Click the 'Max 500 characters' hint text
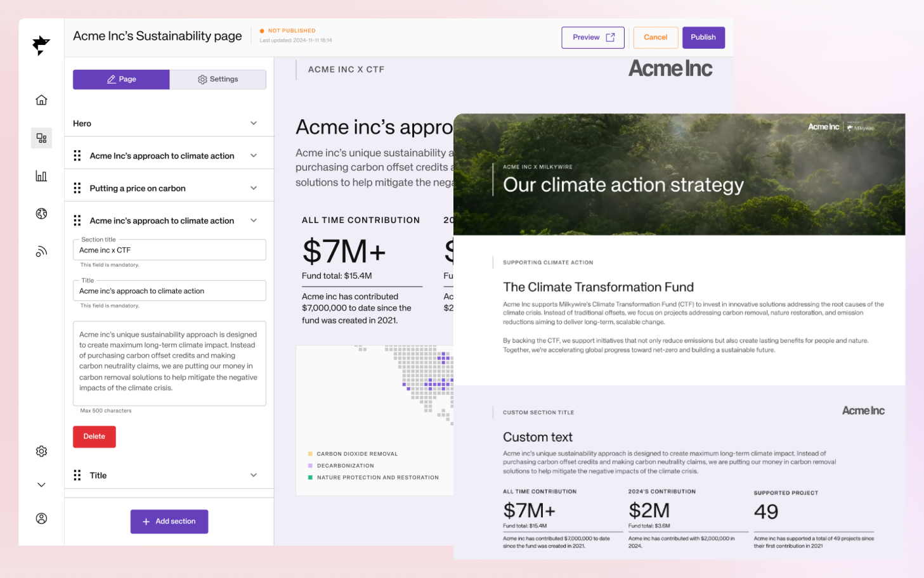 pyautogui.click(x=106, y=411)
